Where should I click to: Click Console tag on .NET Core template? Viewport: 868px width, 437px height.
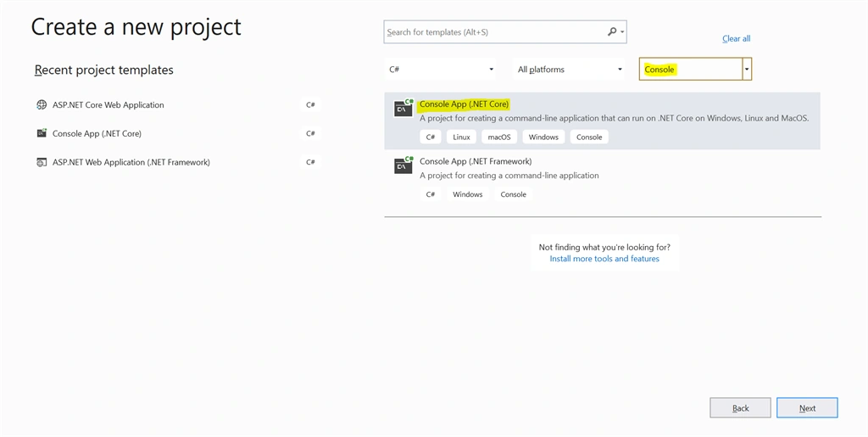tap(589, 137)
